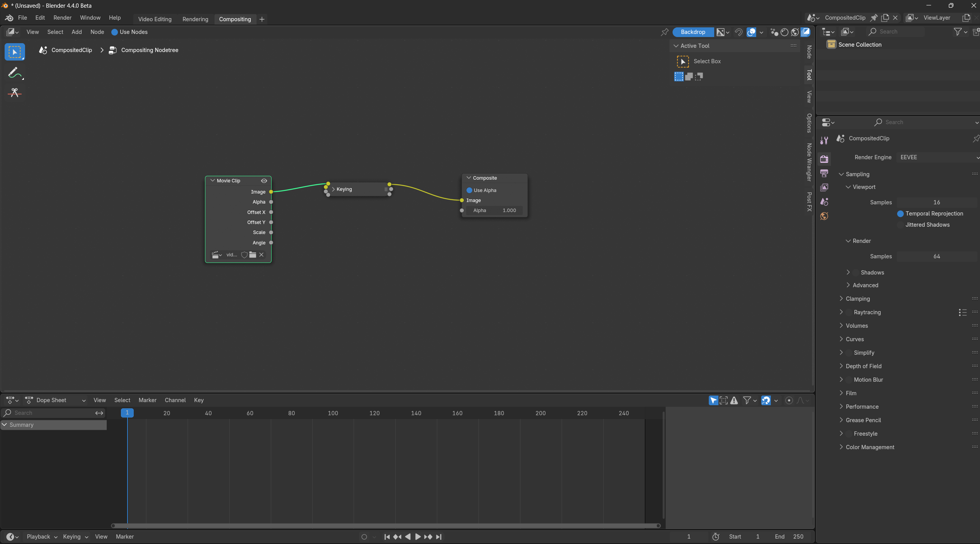Viewport: 980px width, 544px height.
Task: Open the Output properties tab icon
Action: [824, 173]
